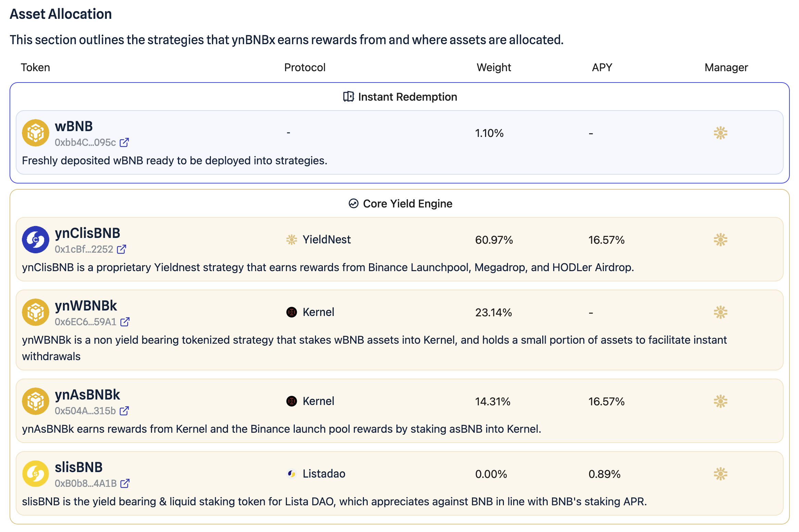
Task: Click the slisBNB token logo
Action: point(36,474)
